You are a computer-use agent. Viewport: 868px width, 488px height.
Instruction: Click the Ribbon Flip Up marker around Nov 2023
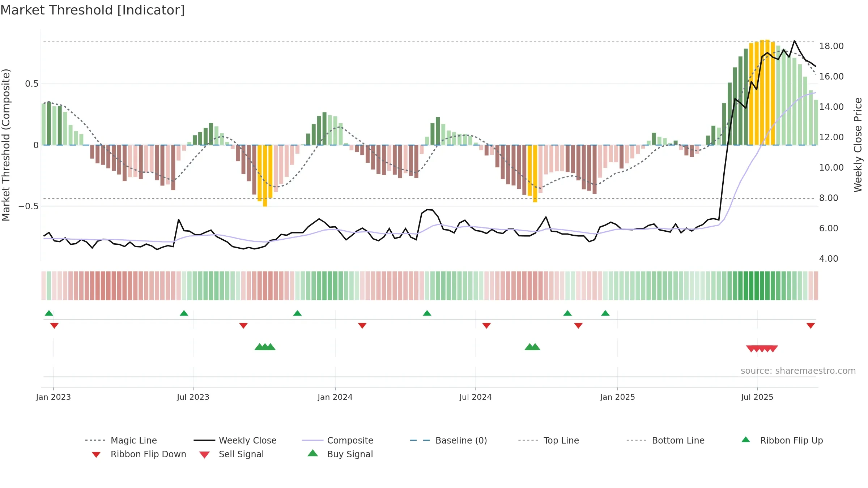click(x=297, y=313)
